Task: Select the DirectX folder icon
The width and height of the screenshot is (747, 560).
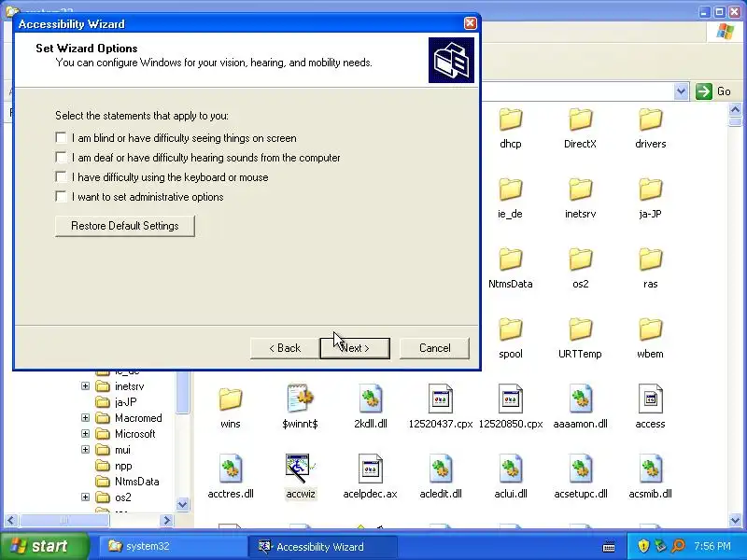Action: click(x=580, y=119)
